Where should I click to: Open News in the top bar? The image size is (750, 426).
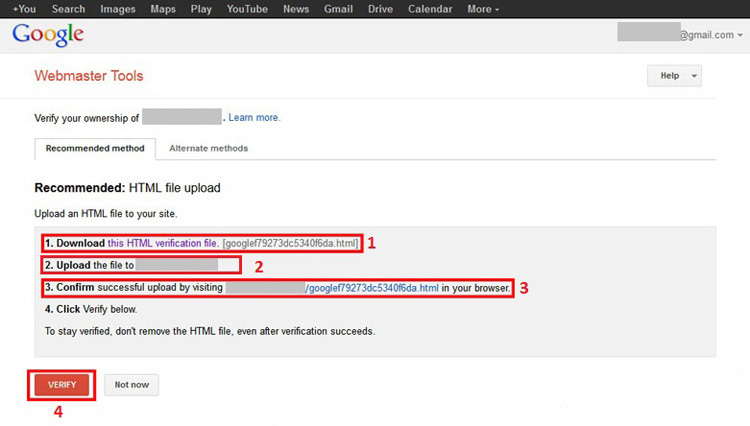pos(296,9)
